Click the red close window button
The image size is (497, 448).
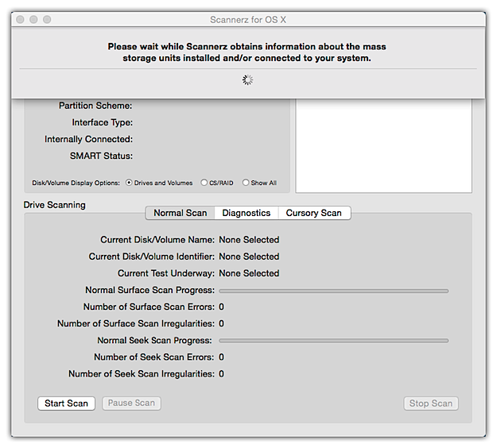pos(21,20)
